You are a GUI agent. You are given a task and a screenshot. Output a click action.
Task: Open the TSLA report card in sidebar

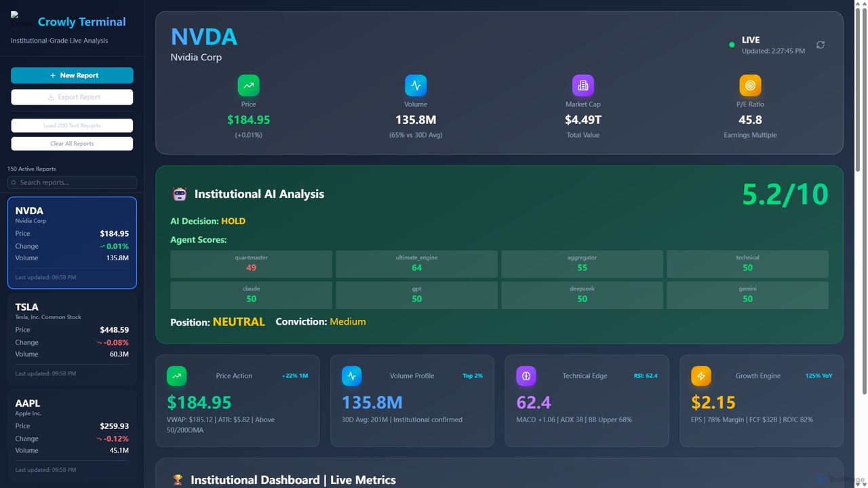72,339
